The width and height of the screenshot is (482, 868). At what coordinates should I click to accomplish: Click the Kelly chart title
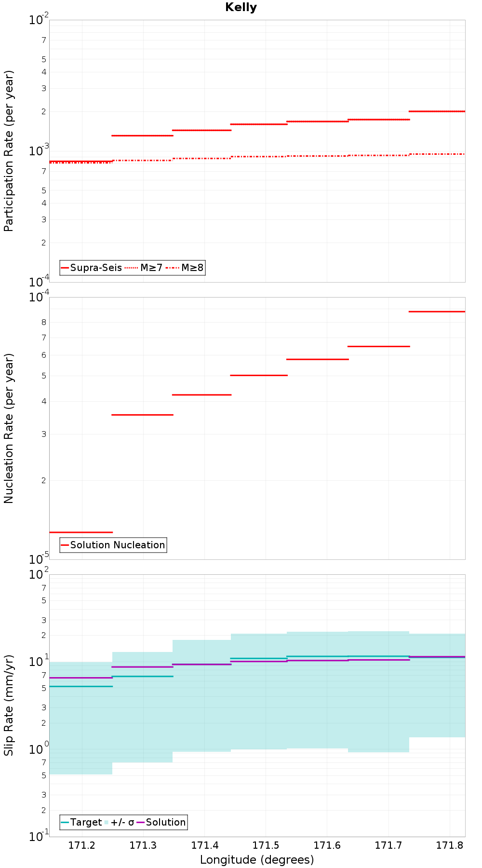[241, 7]
